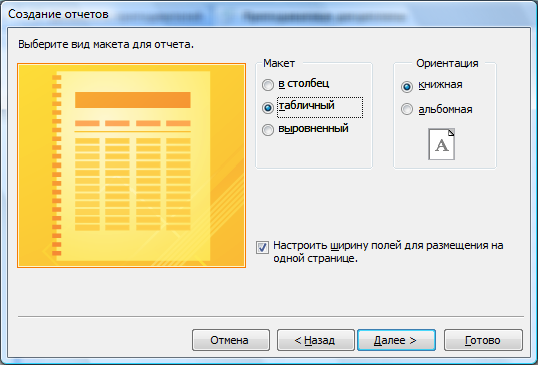Click the 'Макет' group label

[279, 63]
